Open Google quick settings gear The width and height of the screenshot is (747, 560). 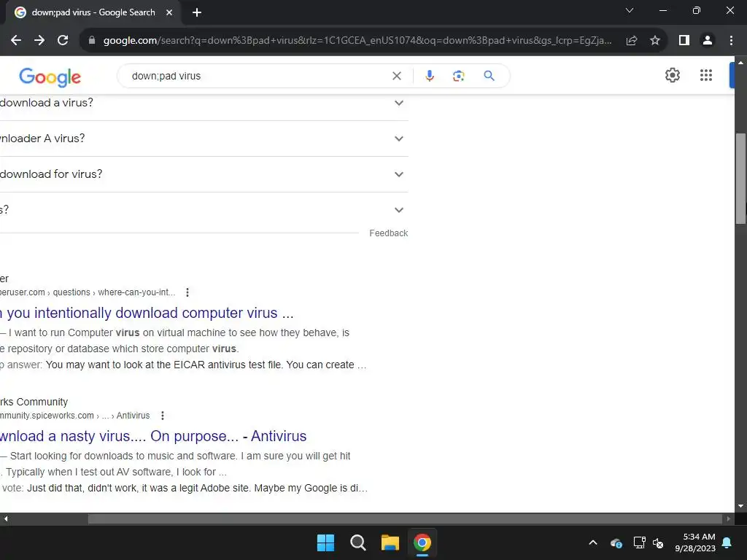click(672, 75)
